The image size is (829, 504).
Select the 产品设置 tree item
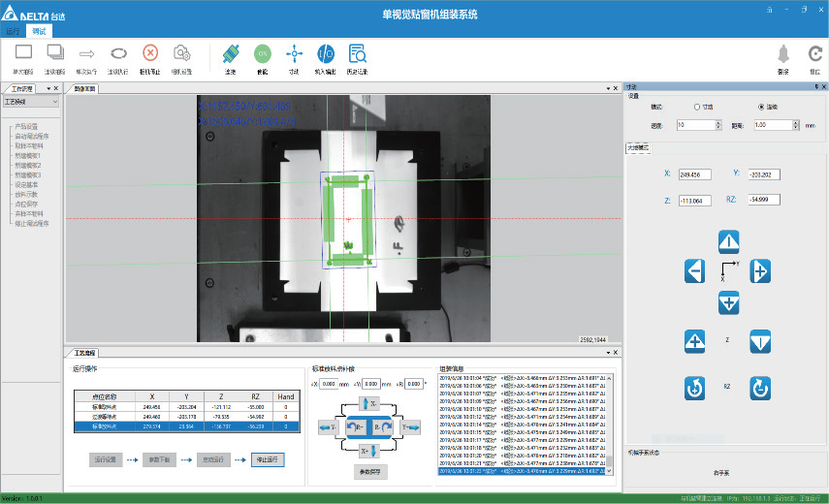[x=26, y=126]
